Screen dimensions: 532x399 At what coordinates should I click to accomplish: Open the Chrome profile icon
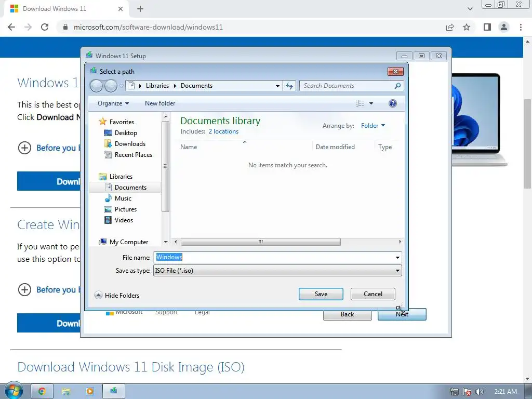tap(504, 27)
